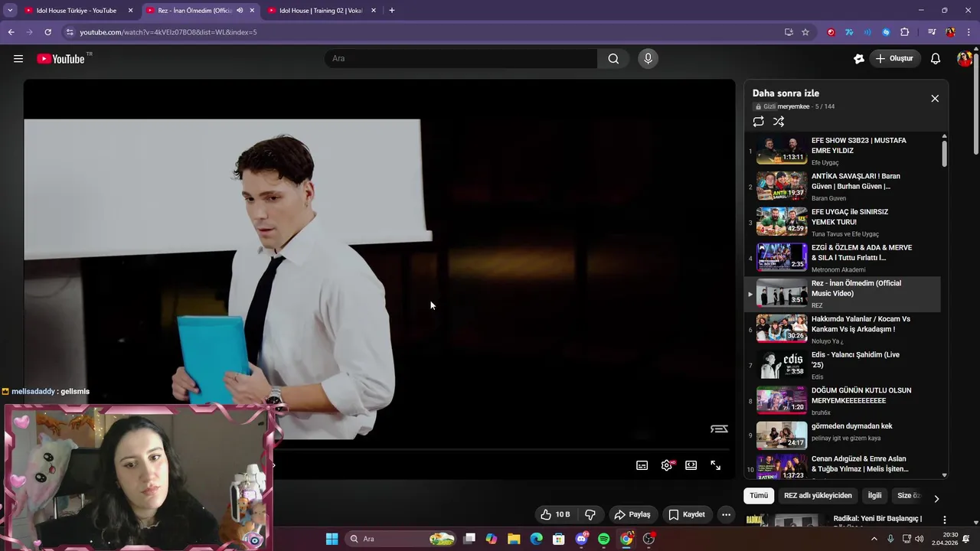Click the search magnifier button
The image size is (980, 551).
613,59
